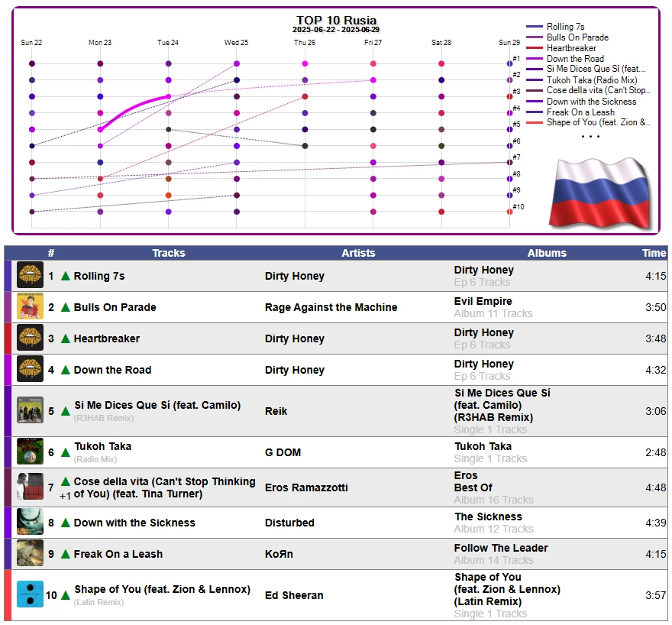Open artist Eros Ramazzotti
The image size is (672, 625).
tap(306, 487)
